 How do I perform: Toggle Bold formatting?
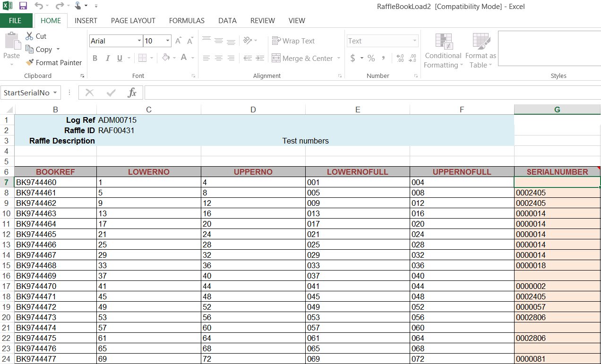tap(95, 58)
